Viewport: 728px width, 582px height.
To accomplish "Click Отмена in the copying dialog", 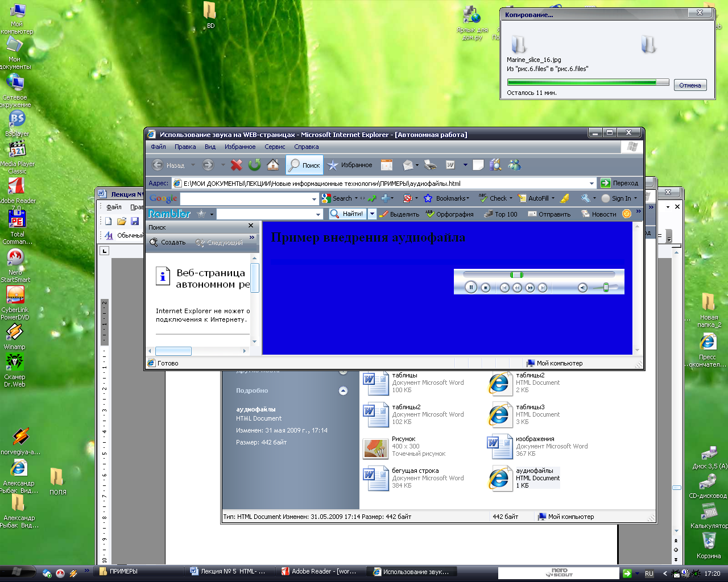I will click(x=690, y=85).
